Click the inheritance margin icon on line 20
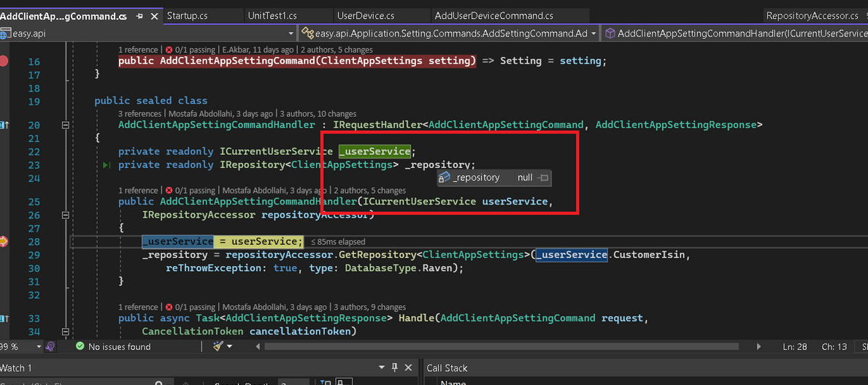Image resolution: width=868 pixels, height=385 pixels. (x=4, y=125)
